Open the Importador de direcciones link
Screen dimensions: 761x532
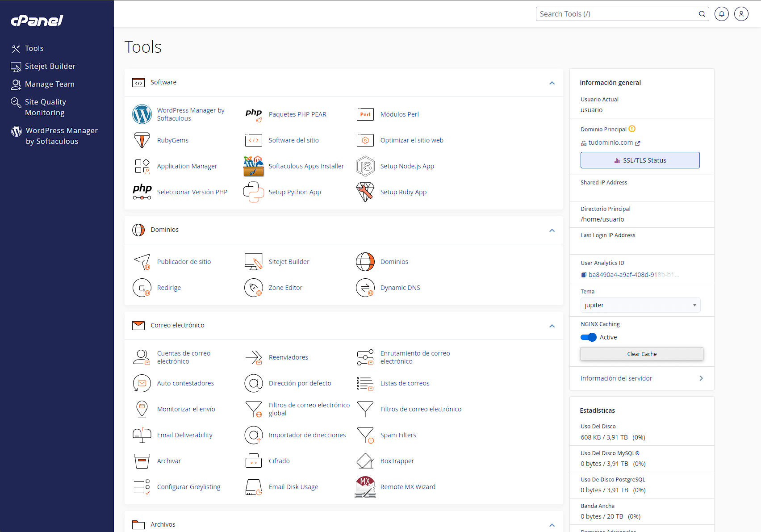click(x=307, y=435)
